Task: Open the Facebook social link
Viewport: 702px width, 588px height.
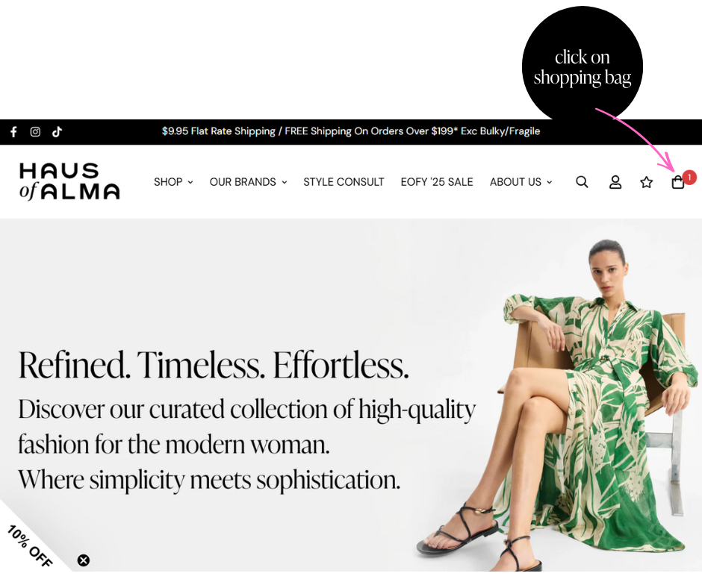Action: pyautogui.click(x=14, y=132)
